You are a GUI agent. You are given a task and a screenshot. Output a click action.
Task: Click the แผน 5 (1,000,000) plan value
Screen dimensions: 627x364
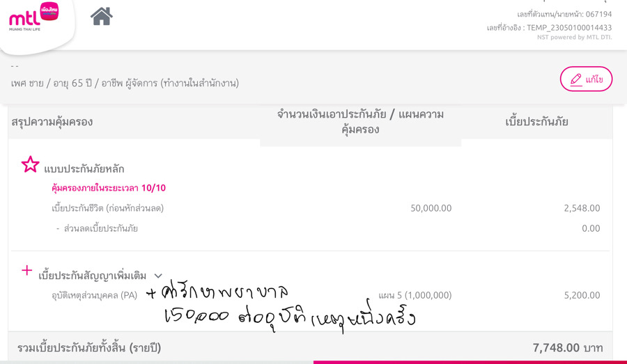415,295
